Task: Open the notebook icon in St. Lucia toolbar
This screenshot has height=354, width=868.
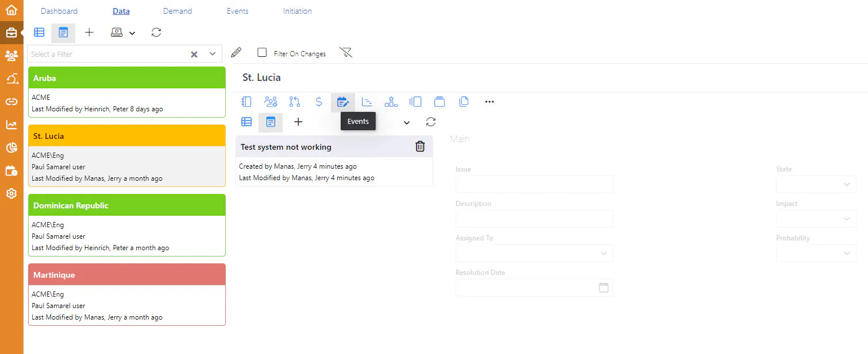Action: (x=246, y=102)
